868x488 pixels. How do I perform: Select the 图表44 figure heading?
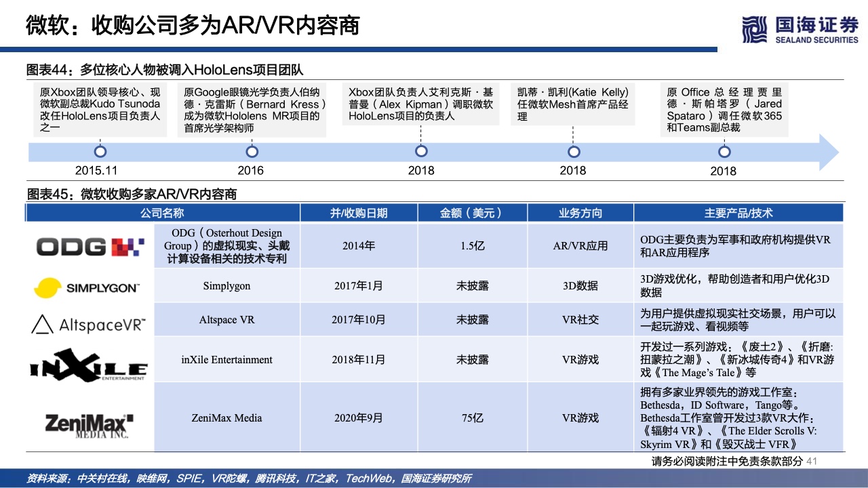click(x=165, y=70)
